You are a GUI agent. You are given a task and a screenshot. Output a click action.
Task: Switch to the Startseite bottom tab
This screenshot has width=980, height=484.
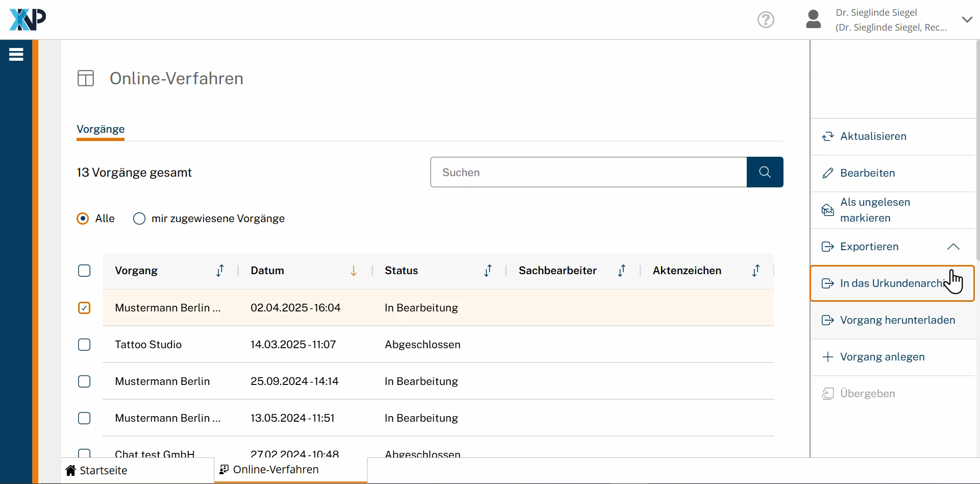(104, 470)
